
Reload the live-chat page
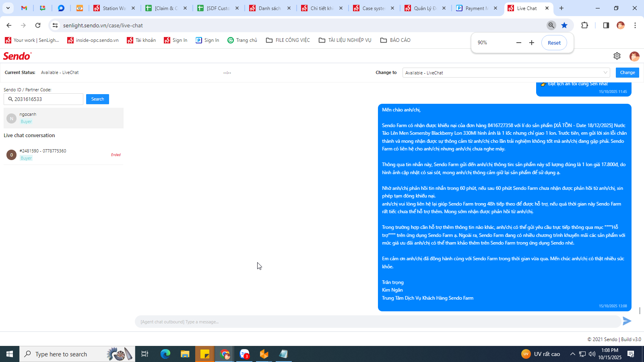(x=38, y=25)
